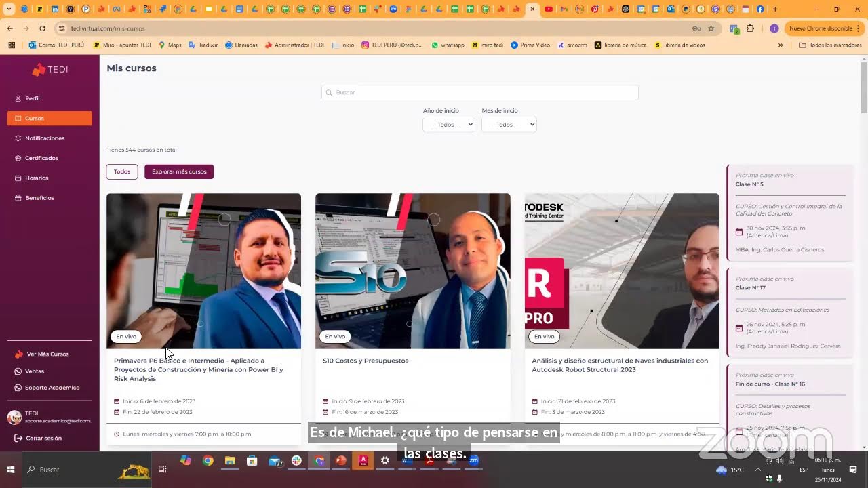The width and height of the screenshot is (868, 488).
Task: Click the Todos filter button
Action: point(122,171)
